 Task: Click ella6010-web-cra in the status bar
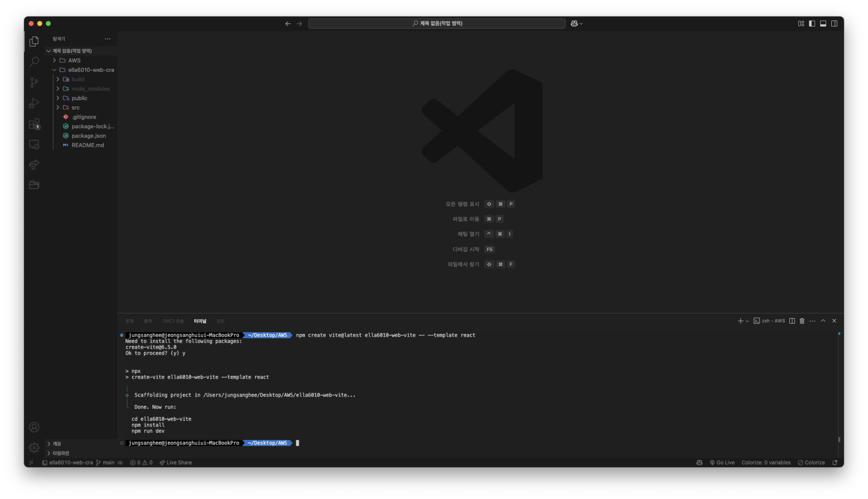pyautogui.click(x=67, y=462)
